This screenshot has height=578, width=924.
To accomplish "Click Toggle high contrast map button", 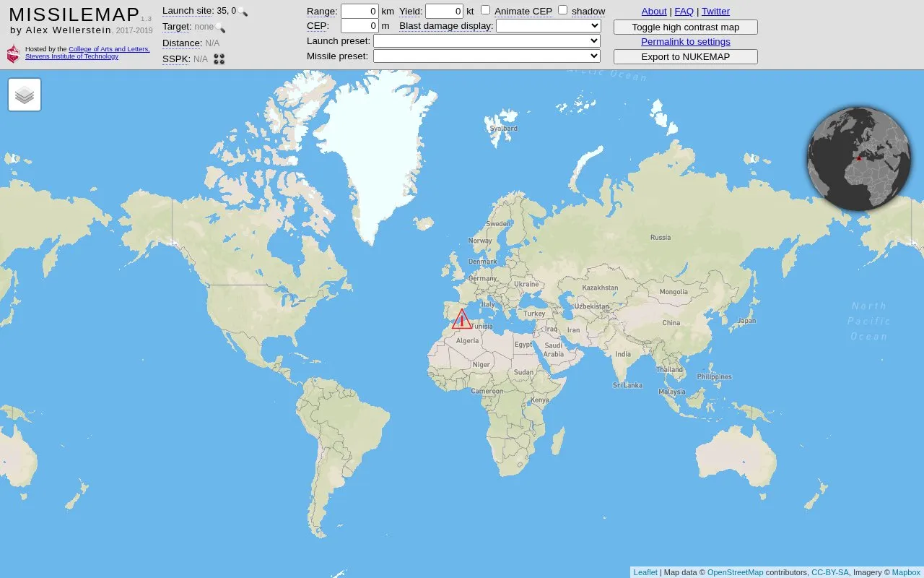I will tap(686, 27).
